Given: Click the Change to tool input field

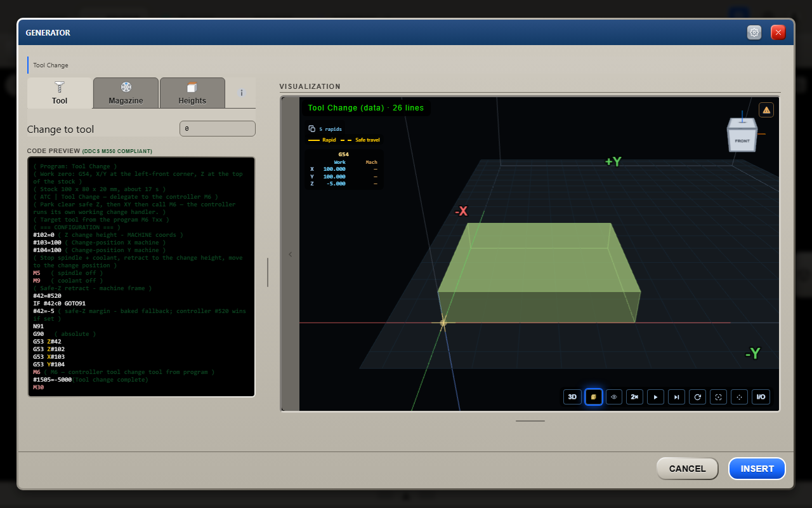Looking at the screenshot, I should coord(218,129).
